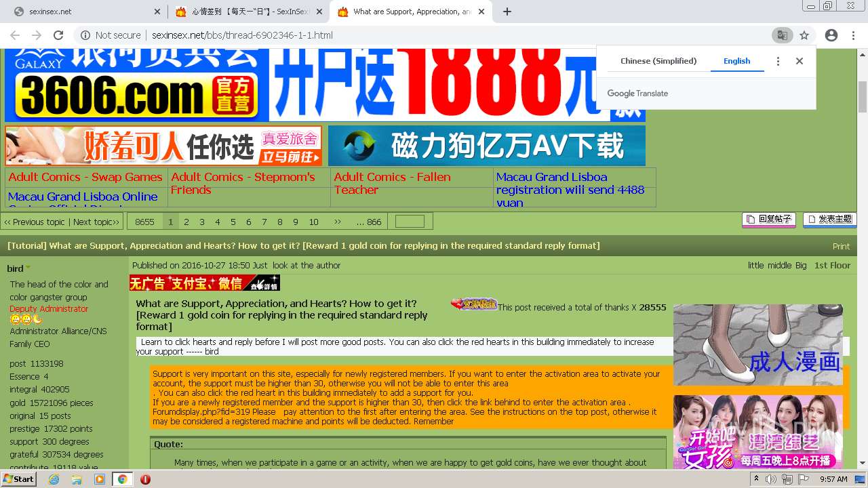Click the Print link
Image resolution: width=868 pixels, height=488 pixels.
pos(841,246)
